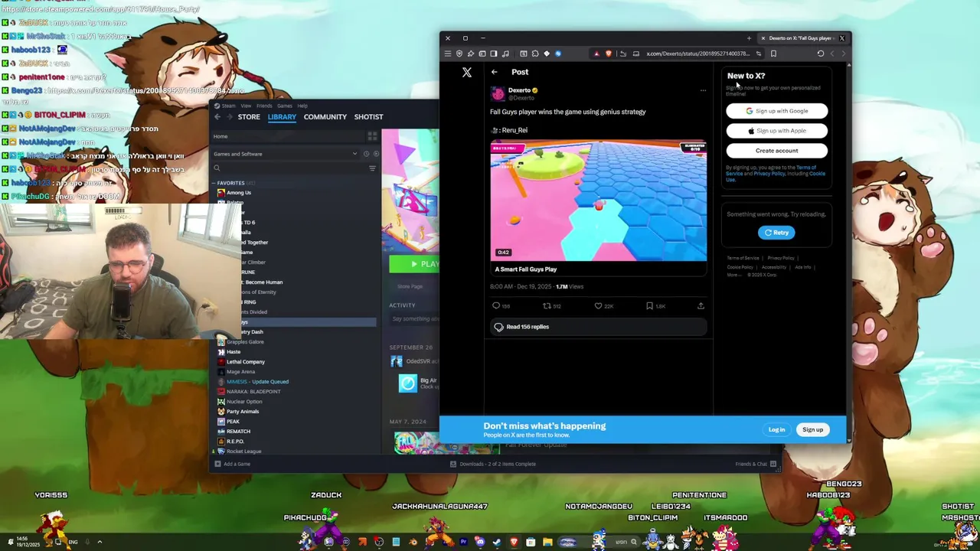This screenshot has height=551, width=980.
Task: Select Party Animals in the Steam library
Action: pyautogui.click(x=243, y=412)
